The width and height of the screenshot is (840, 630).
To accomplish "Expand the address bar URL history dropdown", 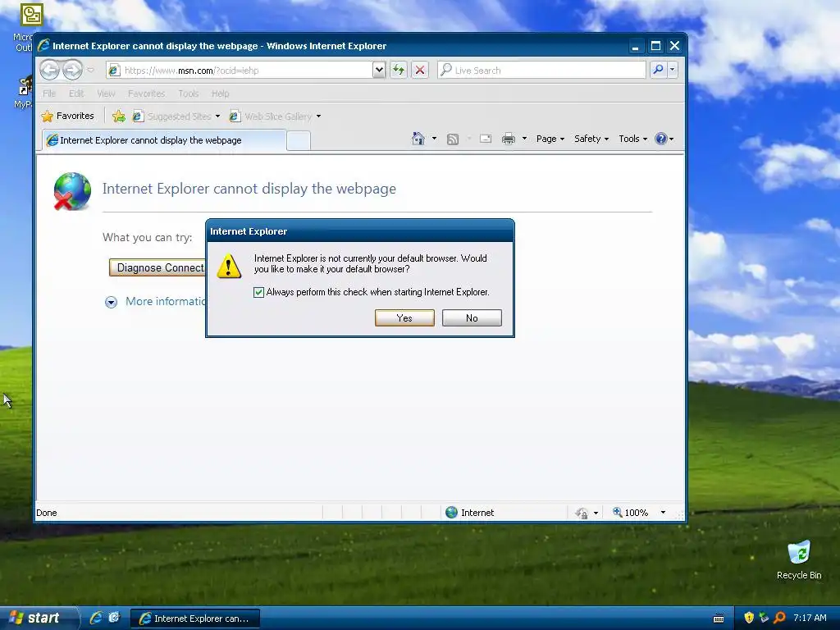I will coord(379,71).
